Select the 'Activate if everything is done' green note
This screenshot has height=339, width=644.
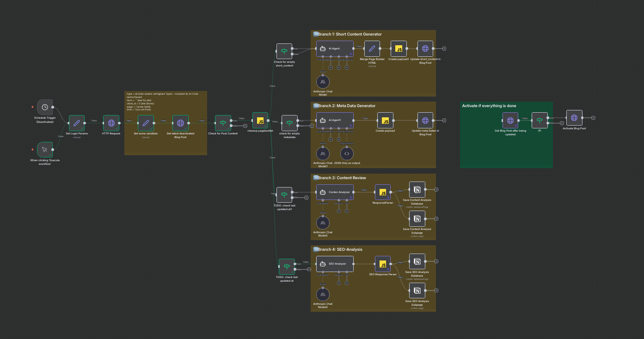click(506, 148)
